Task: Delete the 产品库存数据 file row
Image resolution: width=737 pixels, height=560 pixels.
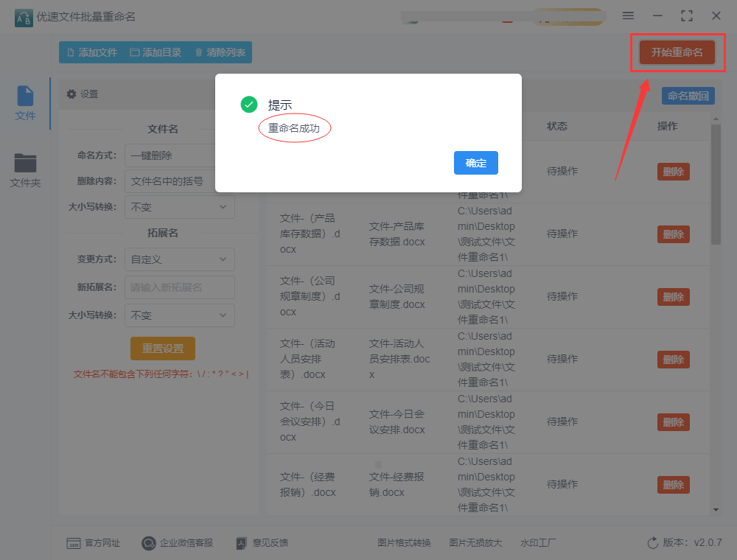Action: pyautogui.click(x=673, y=234)
